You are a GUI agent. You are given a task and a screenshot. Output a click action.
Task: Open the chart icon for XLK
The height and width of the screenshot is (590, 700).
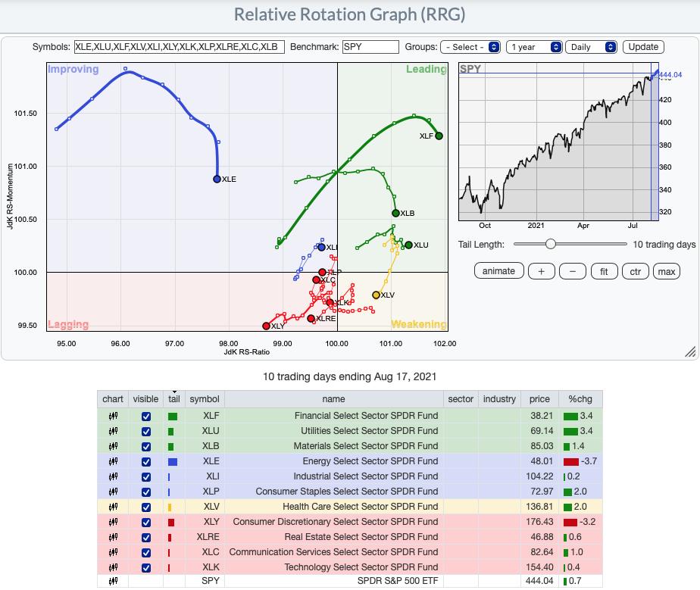tap(113, 568)
